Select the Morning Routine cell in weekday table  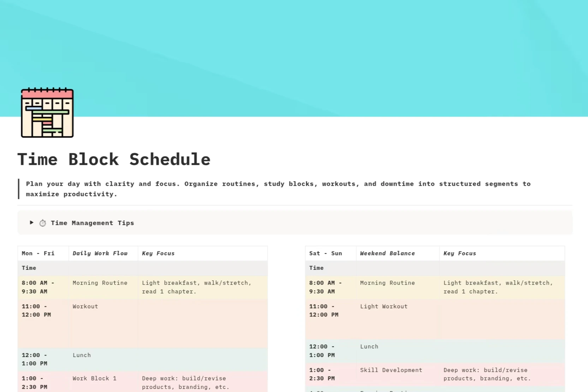point(100,283)
